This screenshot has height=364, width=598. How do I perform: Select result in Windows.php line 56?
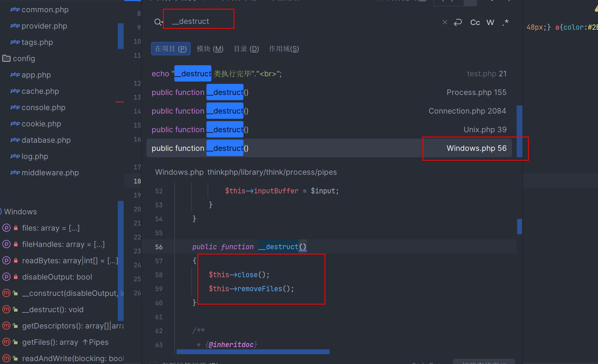(x=329, y=148)
